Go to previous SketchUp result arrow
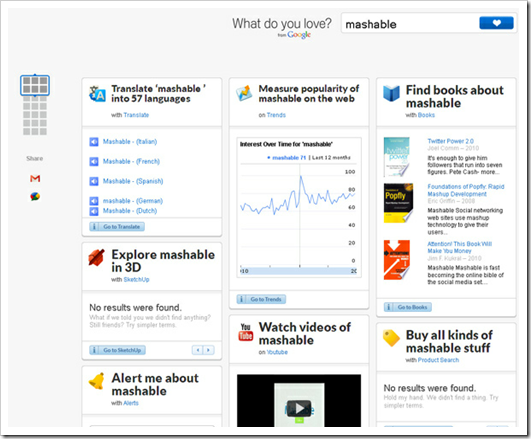The width and height of the screenshot is (531, 439). coord(197,350)
